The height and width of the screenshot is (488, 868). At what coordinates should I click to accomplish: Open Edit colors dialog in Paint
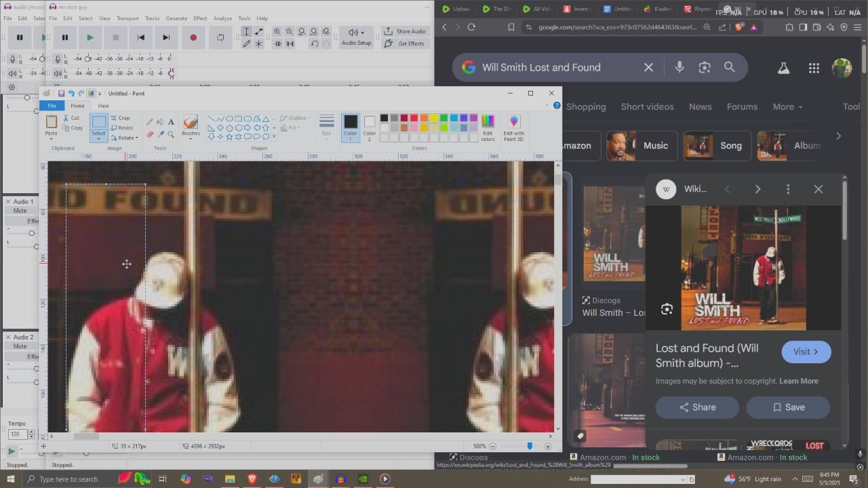[488, 127]
